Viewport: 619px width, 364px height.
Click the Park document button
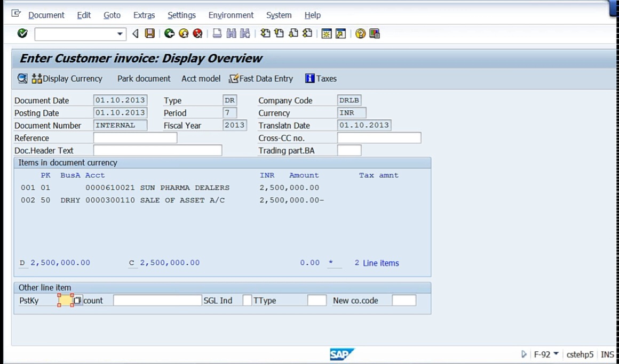pyautogui.click(x=144, y=78)
